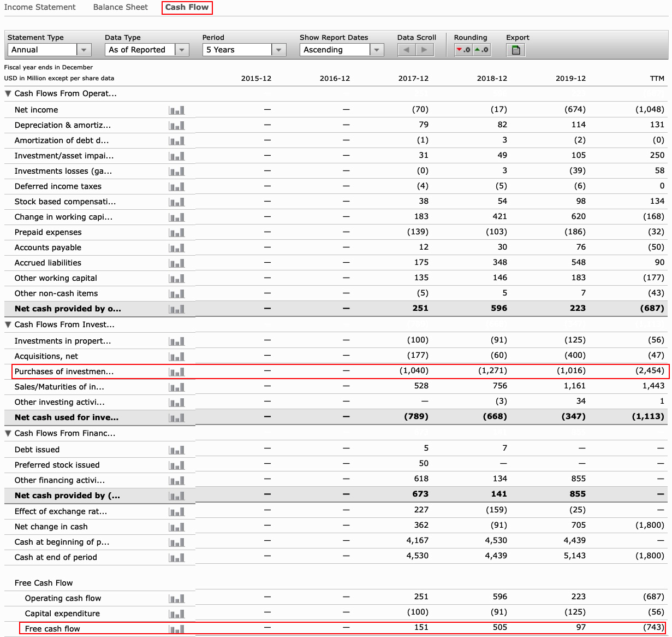The image size is (672, 637).
Task: Chart the Other financing activities row
Action: click(177, 481)
